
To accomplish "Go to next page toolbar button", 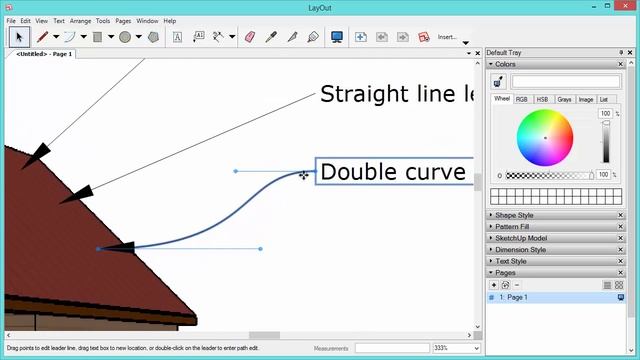I will click(403, 37).
